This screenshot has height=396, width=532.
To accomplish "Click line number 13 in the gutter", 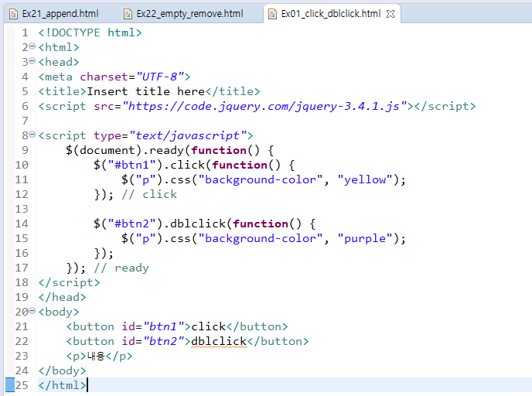I will (x=22, y=209).
